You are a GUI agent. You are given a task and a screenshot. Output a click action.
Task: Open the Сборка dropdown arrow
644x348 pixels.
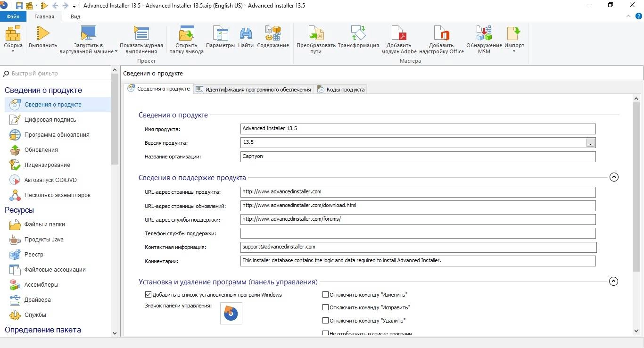pos(13,51)
